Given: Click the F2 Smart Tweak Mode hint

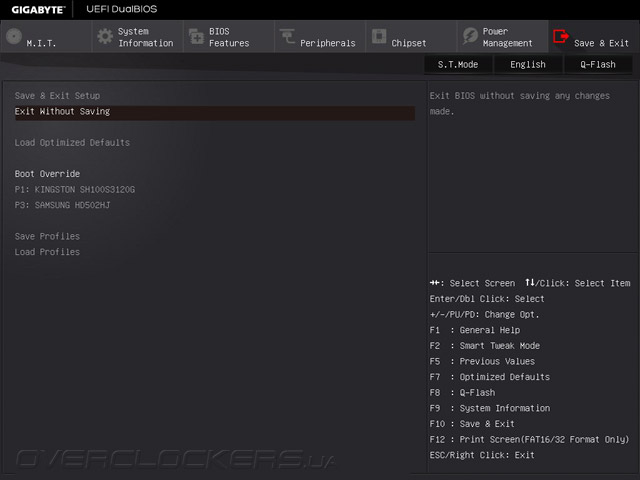Looking at the screenshot, I should [x=484, y=346].
